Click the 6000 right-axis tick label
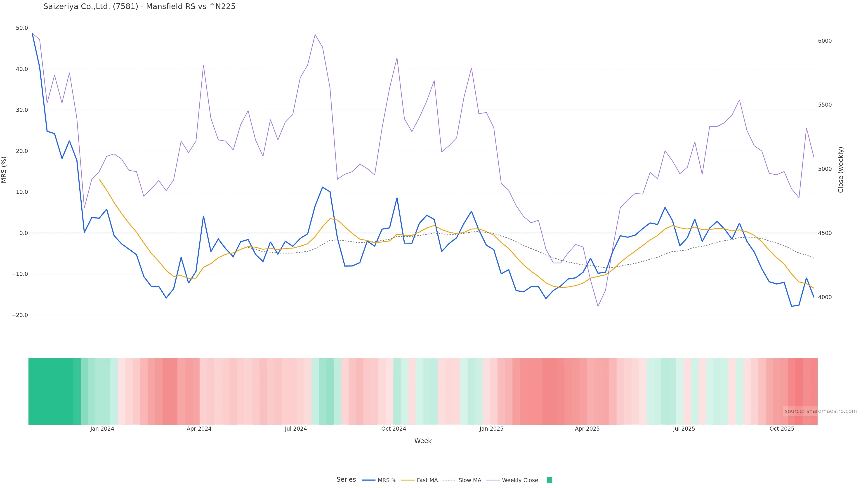Screen dimensions: 868x488 (x=825, y=41)
